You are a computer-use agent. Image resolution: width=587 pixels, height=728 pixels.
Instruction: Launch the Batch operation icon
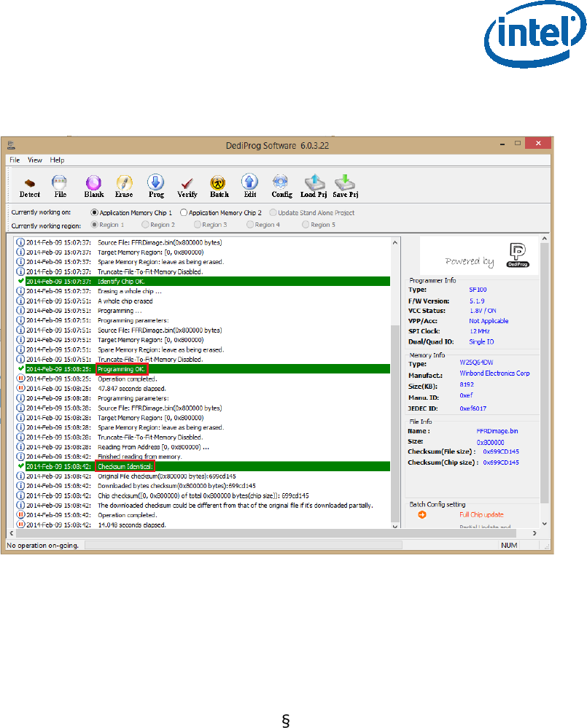(219, 186)
